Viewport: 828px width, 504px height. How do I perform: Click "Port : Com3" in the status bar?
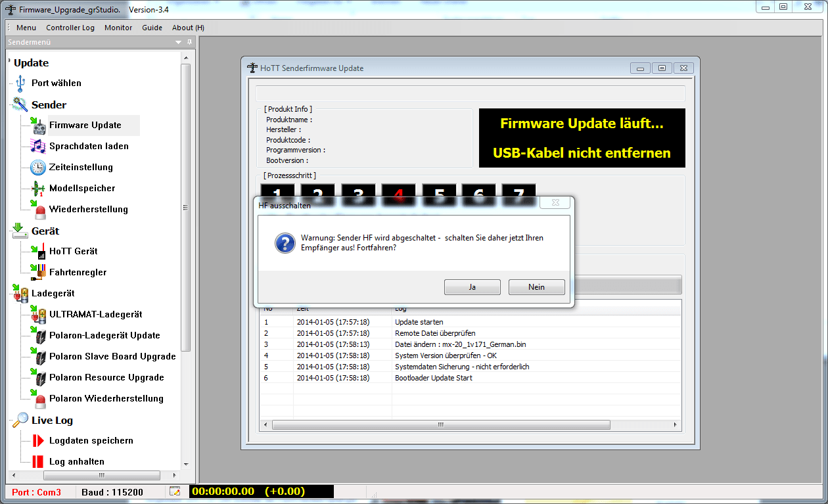coord(37,492)
